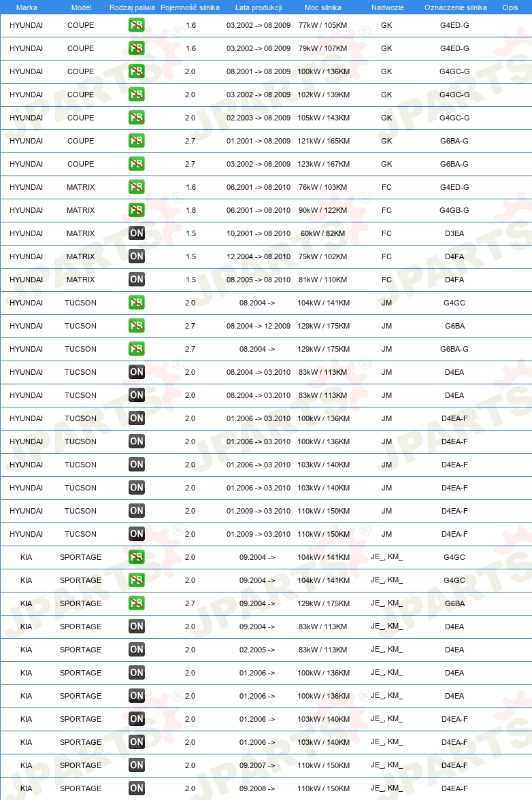
Task: Select the 10.2001 -> 08.2010 production date
Action: click(259, 233)
